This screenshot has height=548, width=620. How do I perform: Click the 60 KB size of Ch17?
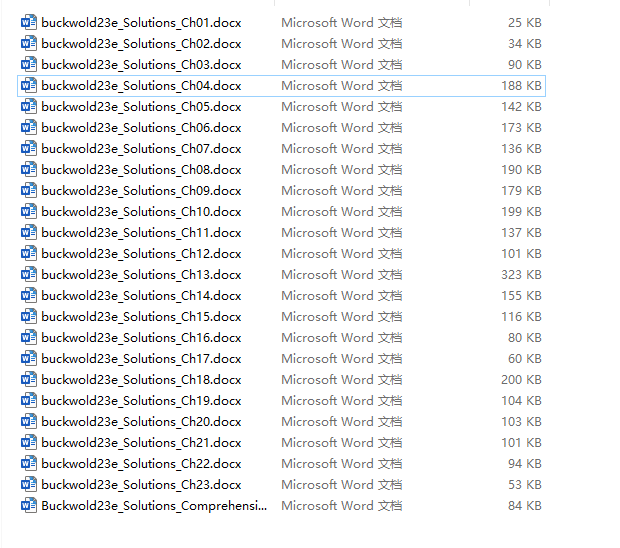(525, 358)
